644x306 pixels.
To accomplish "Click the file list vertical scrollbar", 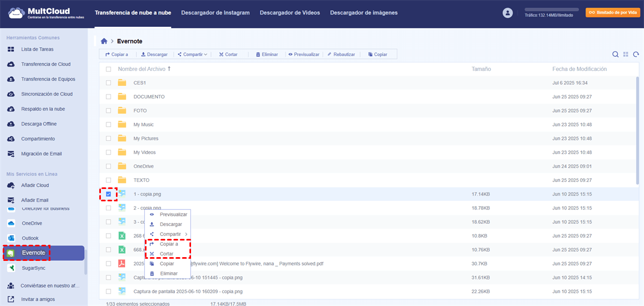I will [638, 129].
